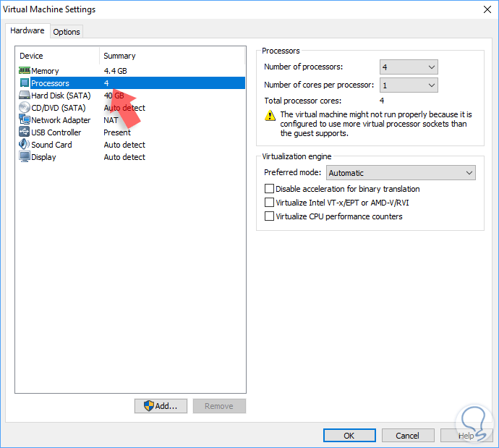Close the Virtual Machine Settings window
The height and width of the screenshot is (448, 499).
pos(487,9)
